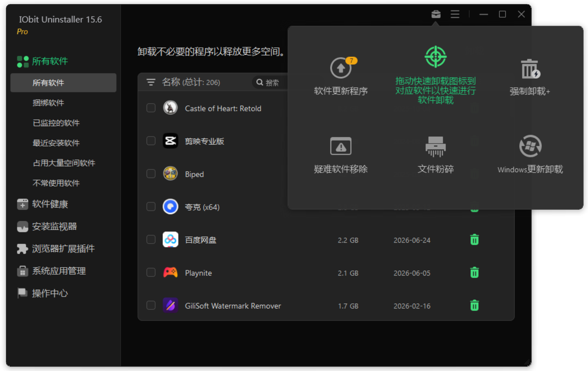588x371 pixels.
Task: Click the 2026-06-24 install date
Action: tap(412, 240)
